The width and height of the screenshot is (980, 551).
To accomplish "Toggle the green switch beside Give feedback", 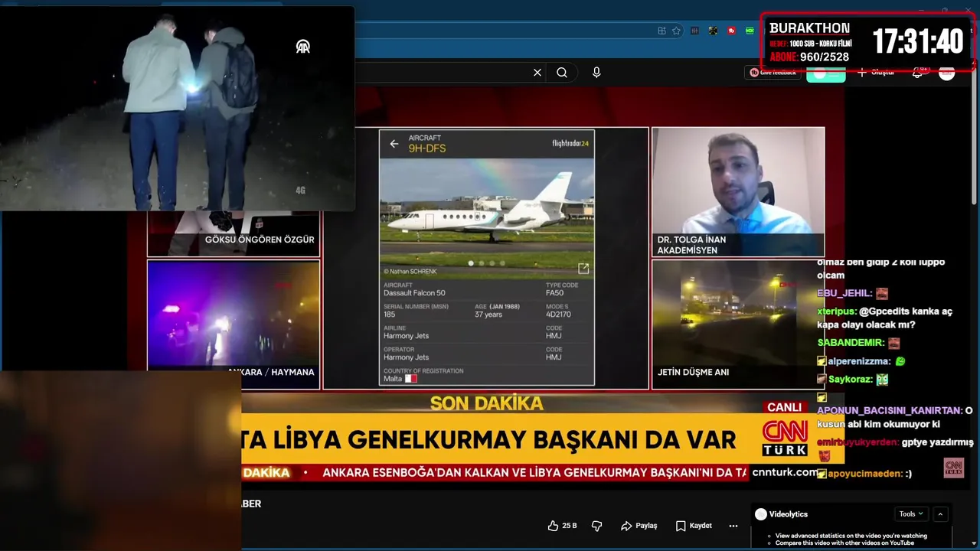I will coord(825,73).
